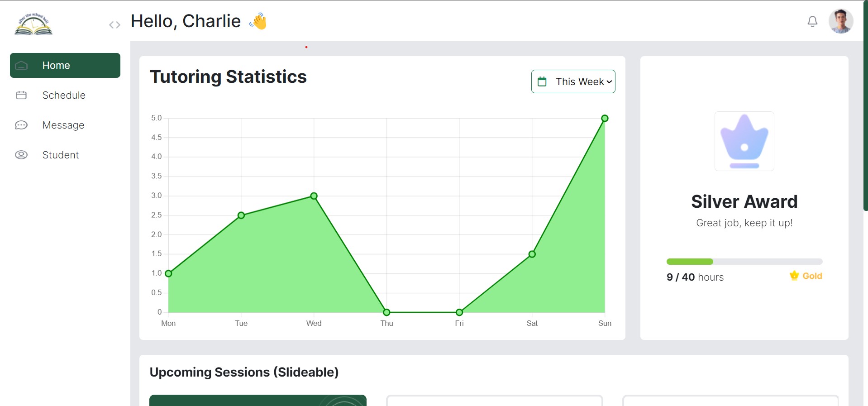Click the Schedule calendar icon
This screenshot has height=406, width=868.
(x=21, y=95)
